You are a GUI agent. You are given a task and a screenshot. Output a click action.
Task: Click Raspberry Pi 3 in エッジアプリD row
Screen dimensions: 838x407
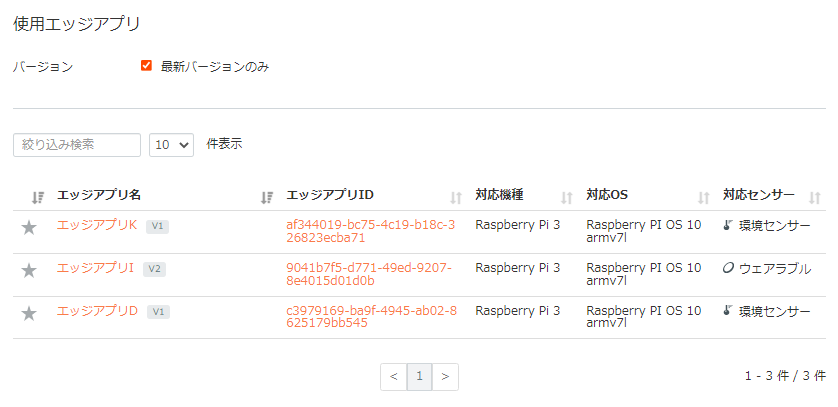(x=518, y=311)
